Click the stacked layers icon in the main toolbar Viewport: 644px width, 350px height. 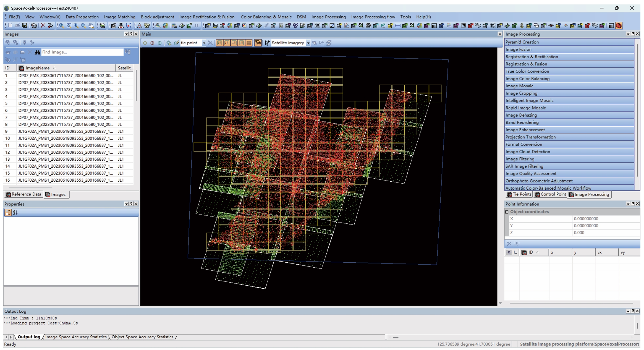pos(102,26)
